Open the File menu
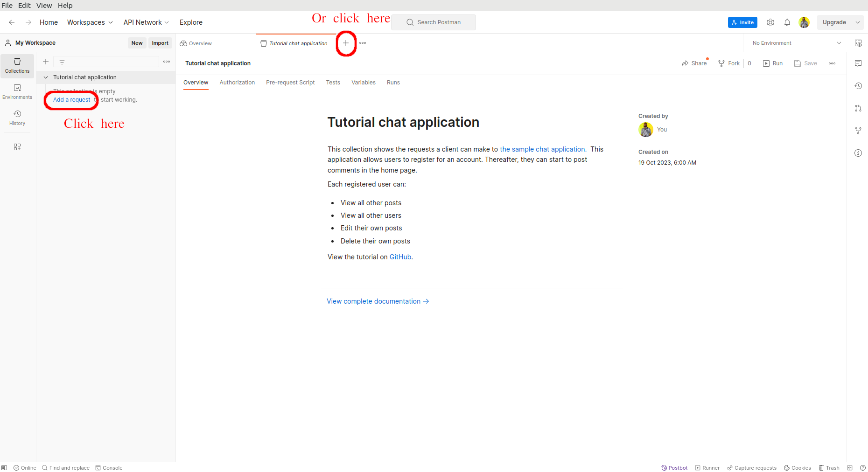Image resolution: width=868 pixels, height=472 pixels. click(7, 6)
